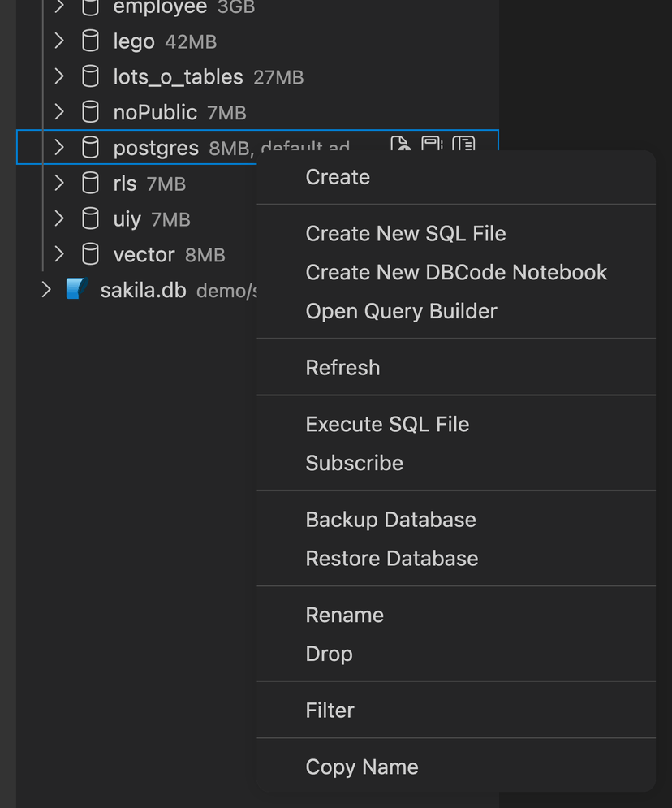
Task: Select Copy Name menu option
Action: pos(361,767)
